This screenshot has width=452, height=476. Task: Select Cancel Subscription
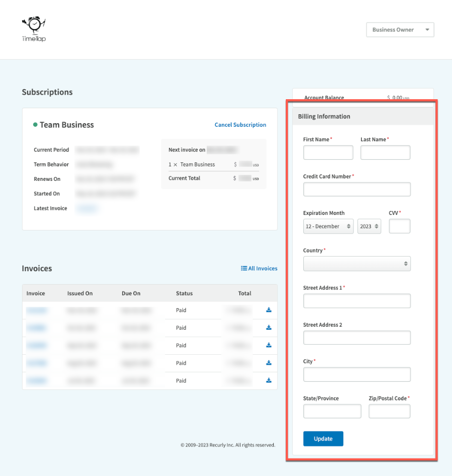pos(240,125)
